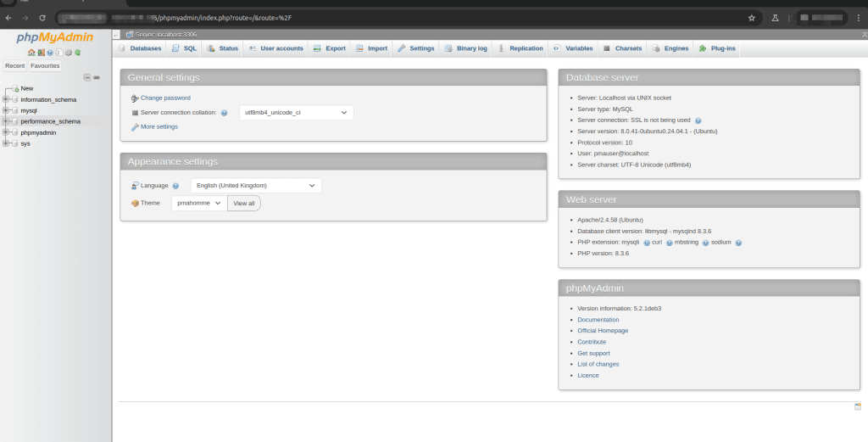Open help icon after SSL is not being used

click(698, 120)
